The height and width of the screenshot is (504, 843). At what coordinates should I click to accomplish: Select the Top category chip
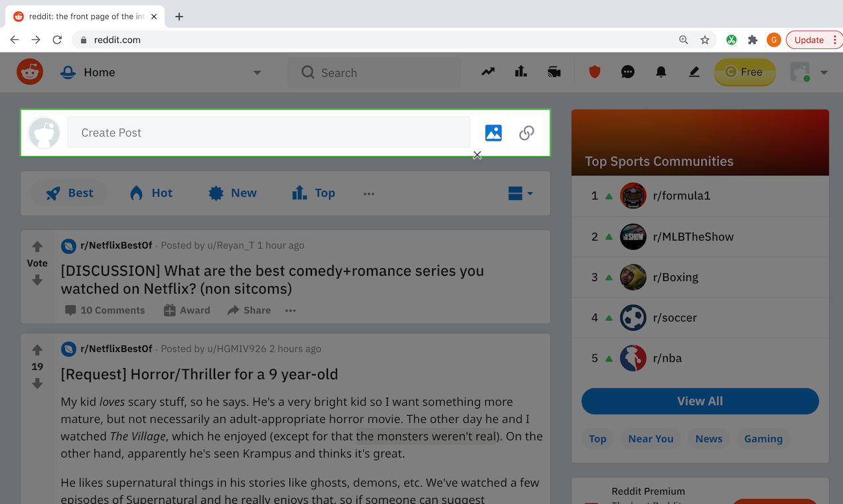pyautogui.click(x=597, y=439)
